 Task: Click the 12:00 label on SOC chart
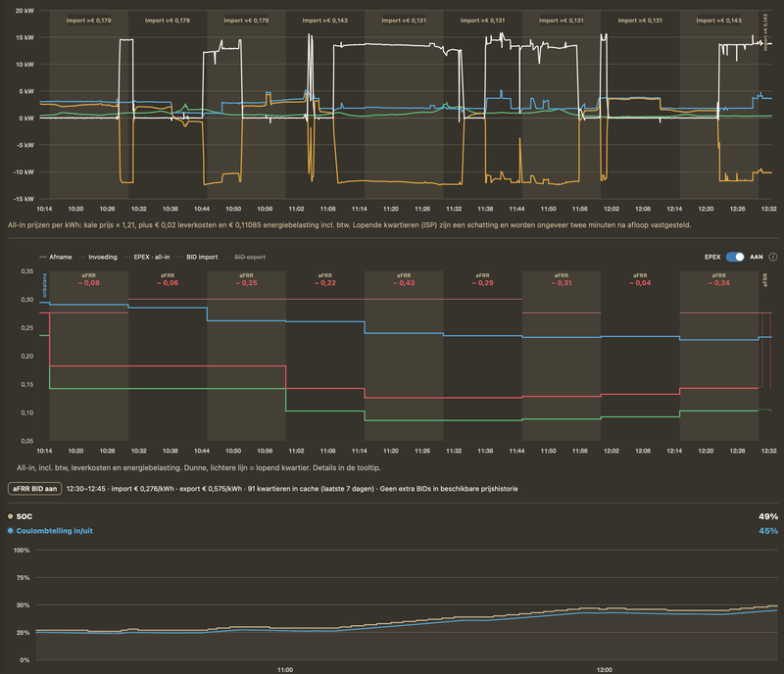(604, 670)
